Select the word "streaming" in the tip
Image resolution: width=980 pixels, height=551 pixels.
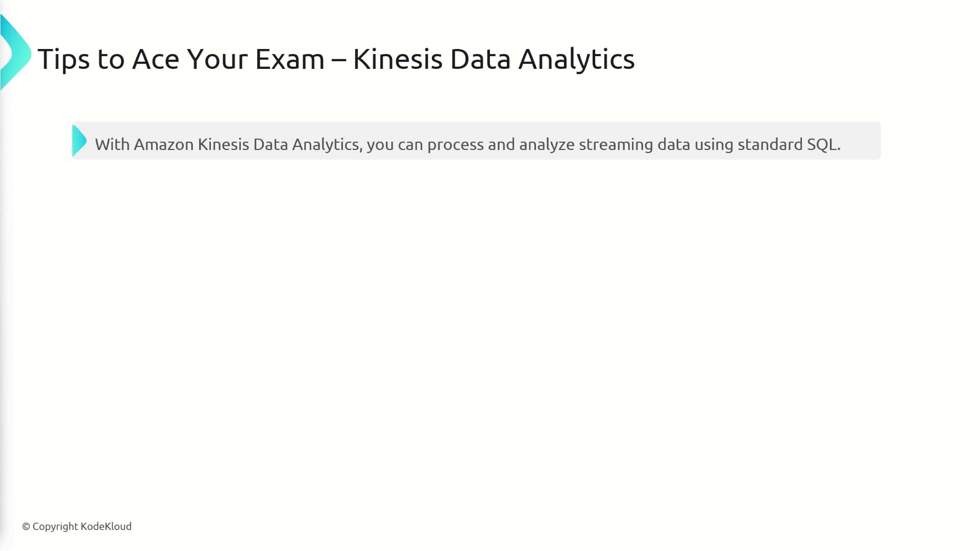tap(616, 144)
